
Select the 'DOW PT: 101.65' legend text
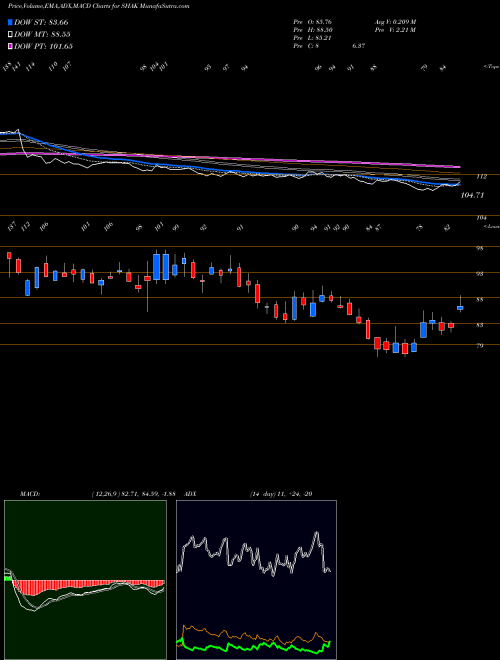coord(43,46)
